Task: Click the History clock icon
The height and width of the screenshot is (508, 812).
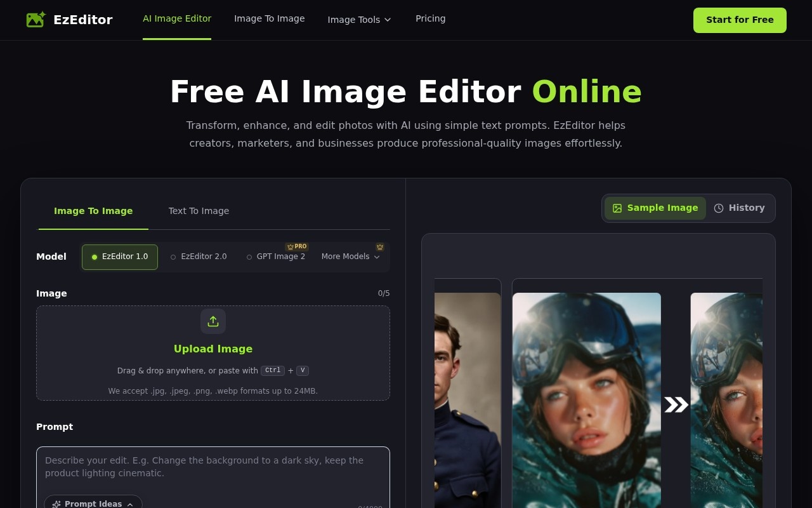Action: (719, 208)
